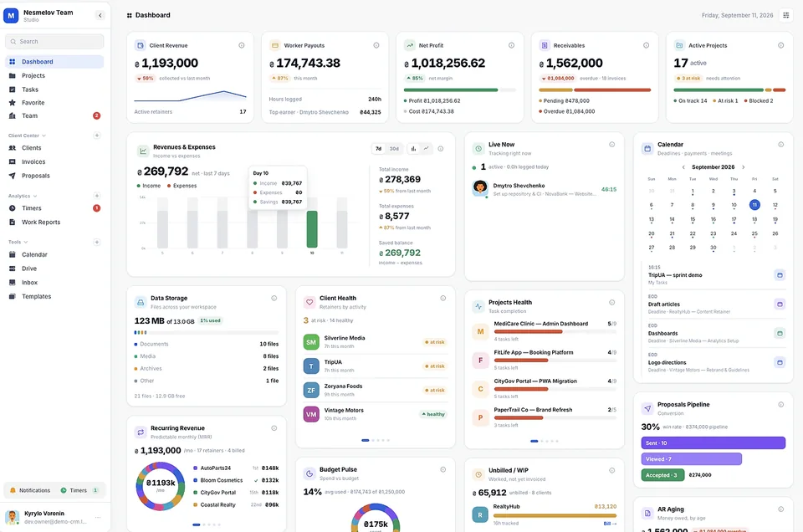Open calendar icon for TripUA sprint demo event
This screenshot has width=803, height=532.
click(x=780, y=275)
